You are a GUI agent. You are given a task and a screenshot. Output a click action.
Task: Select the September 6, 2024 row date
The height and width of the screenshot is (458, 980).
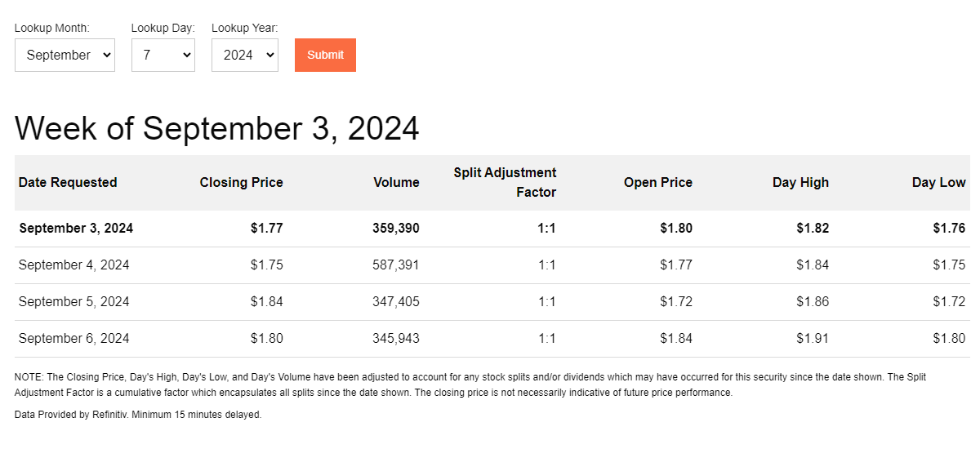point(74,338)
